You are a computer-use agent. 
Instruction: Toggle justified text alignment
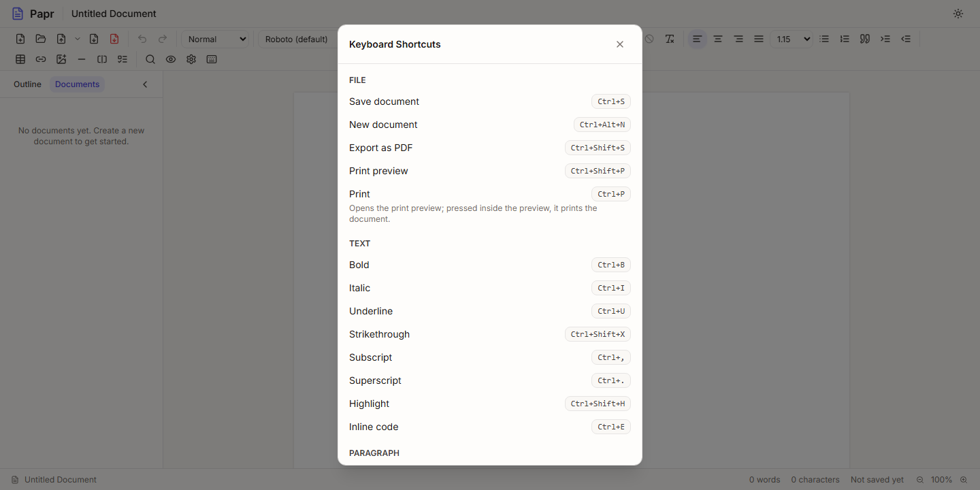click(x=759, y=39)
